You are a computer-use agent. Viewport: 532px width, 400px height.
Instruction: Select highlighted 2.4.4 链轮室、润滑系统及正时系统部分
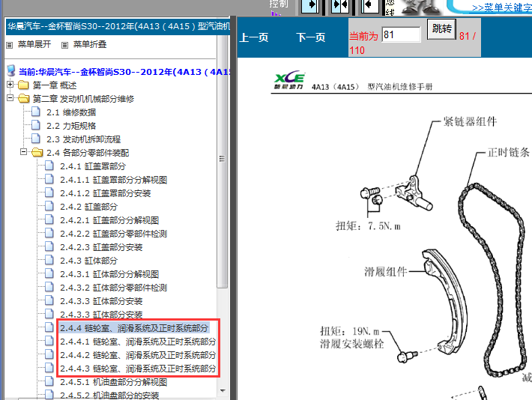134,328
